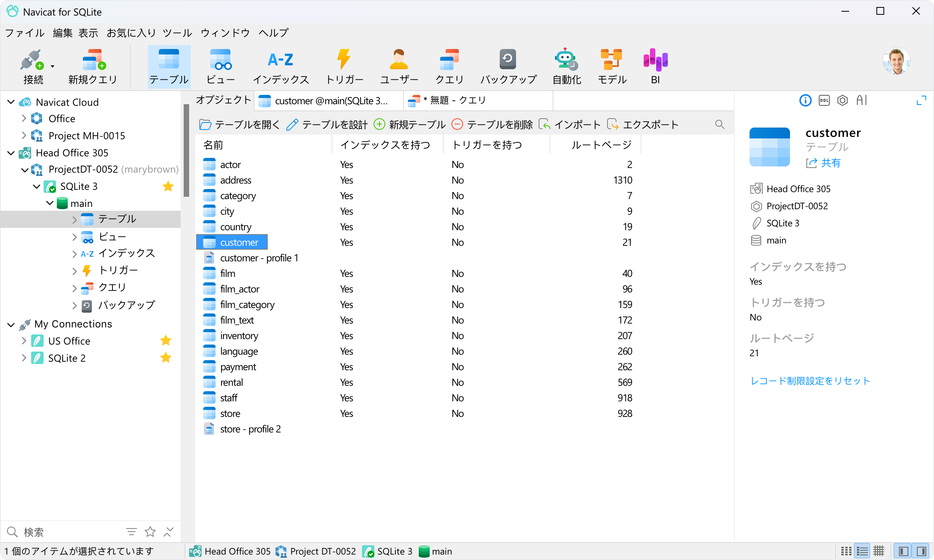Click the filter icon in sidebar search bar
Image resolution: width=934 pixels, height=560 pixels.
point(132,532)
